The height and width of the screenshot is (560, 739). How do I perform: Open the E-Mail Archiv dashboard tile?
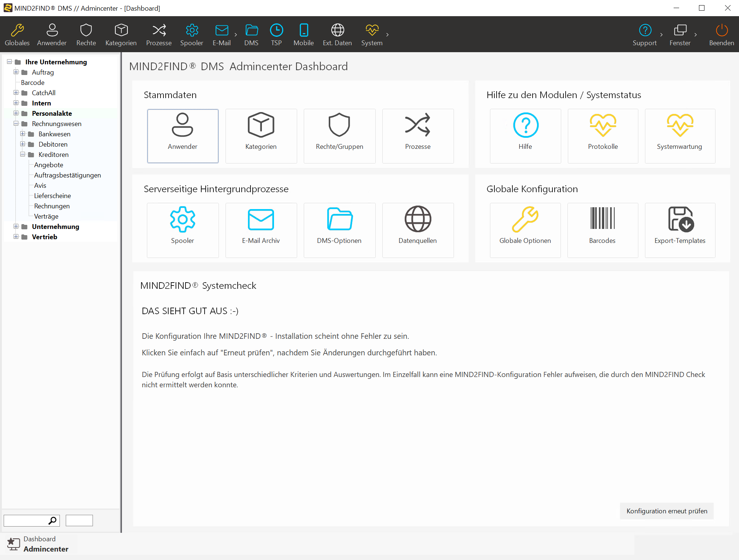pos(261,230)
